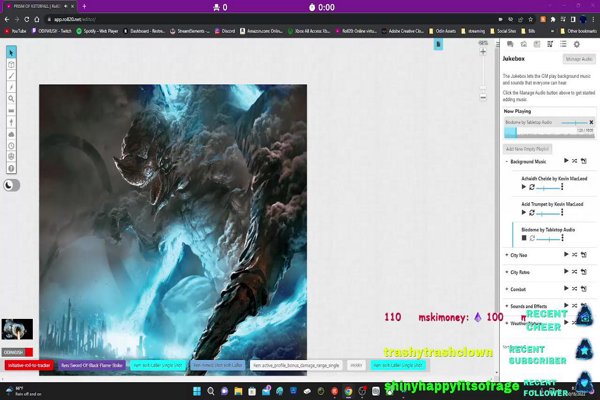
Task: Open the Discord bookmark
Action: (225, 31)
